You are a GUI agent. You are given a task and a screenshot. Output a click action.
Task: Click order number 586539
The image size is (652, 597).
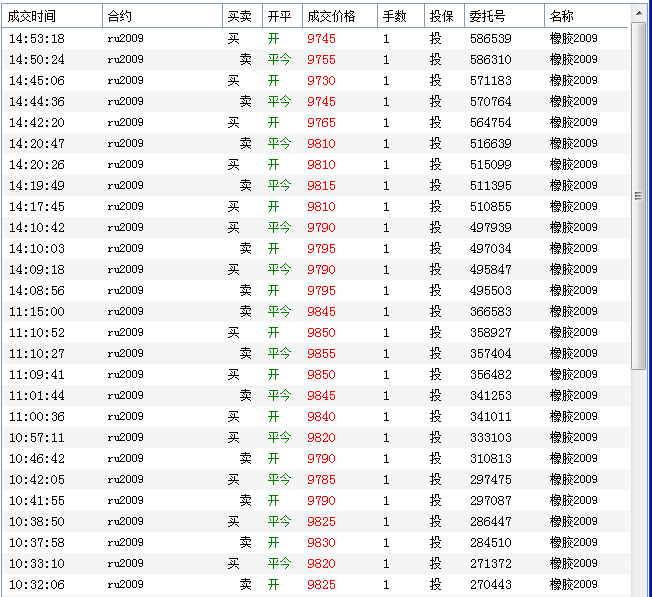491,39
